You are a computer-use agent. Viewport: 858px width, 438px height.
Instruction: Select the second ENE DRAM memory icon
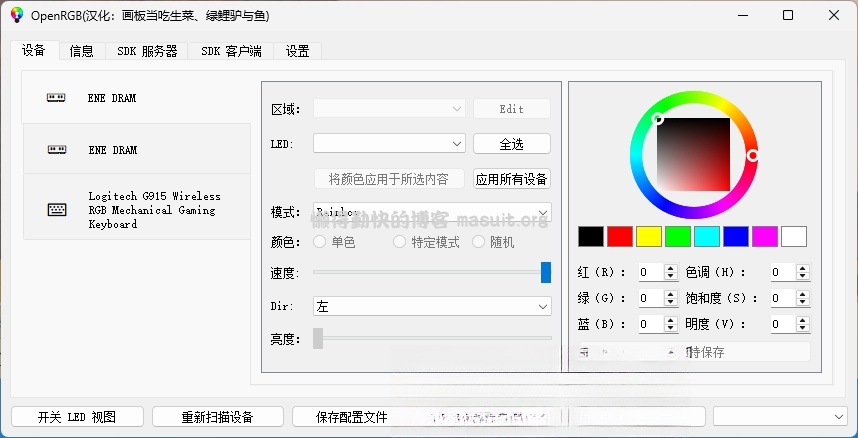57,149
